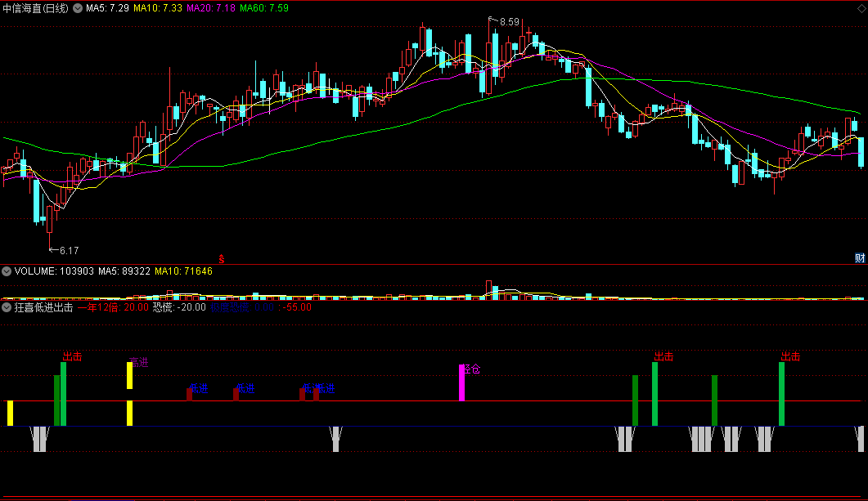Select the magenta MA20: 7.18 label
Screen dimensions: 868x501
point(211,8)
